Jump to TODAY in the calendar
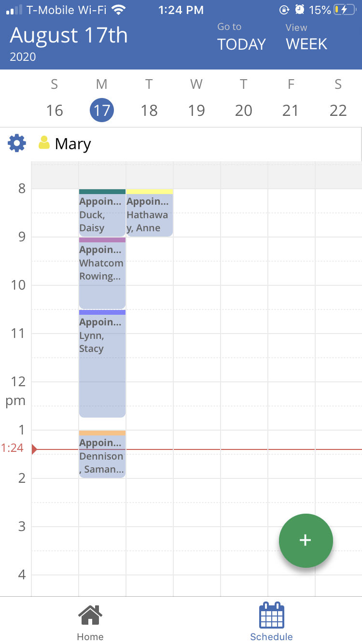362x644 pixels. (241, 38)
